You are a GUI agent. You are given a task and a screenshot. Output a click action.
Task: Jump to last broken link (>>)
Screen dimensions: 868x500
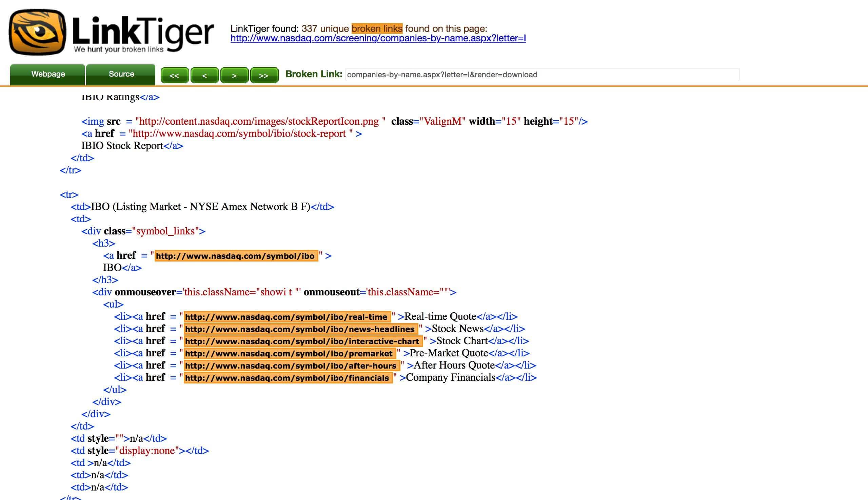[x=264, y=75]
